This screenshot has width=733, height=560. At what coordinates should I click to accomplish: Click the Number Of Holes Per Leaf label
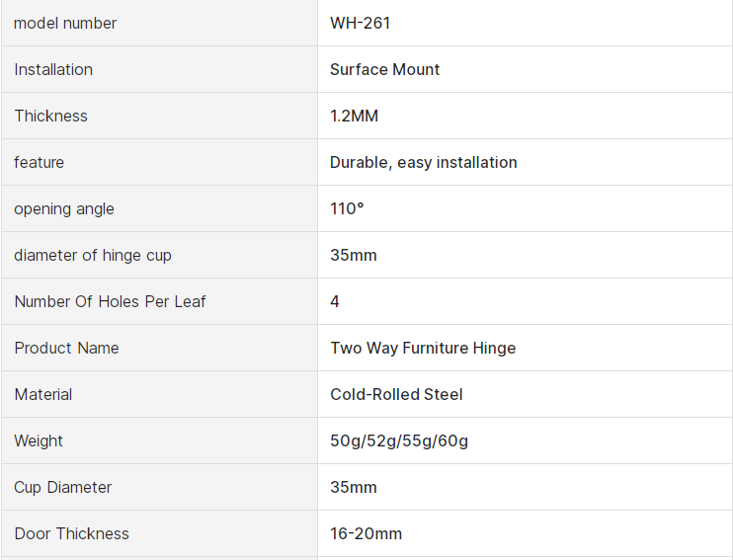pos(110,301)
